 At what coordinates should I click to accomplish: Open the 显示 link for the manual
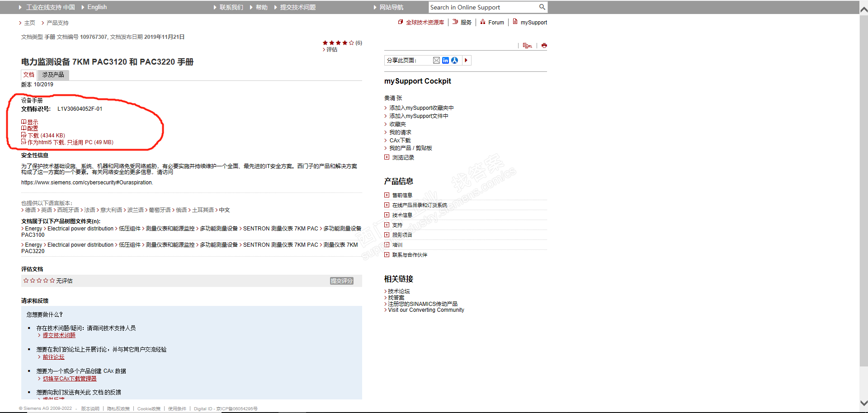[x=33, y=122]
